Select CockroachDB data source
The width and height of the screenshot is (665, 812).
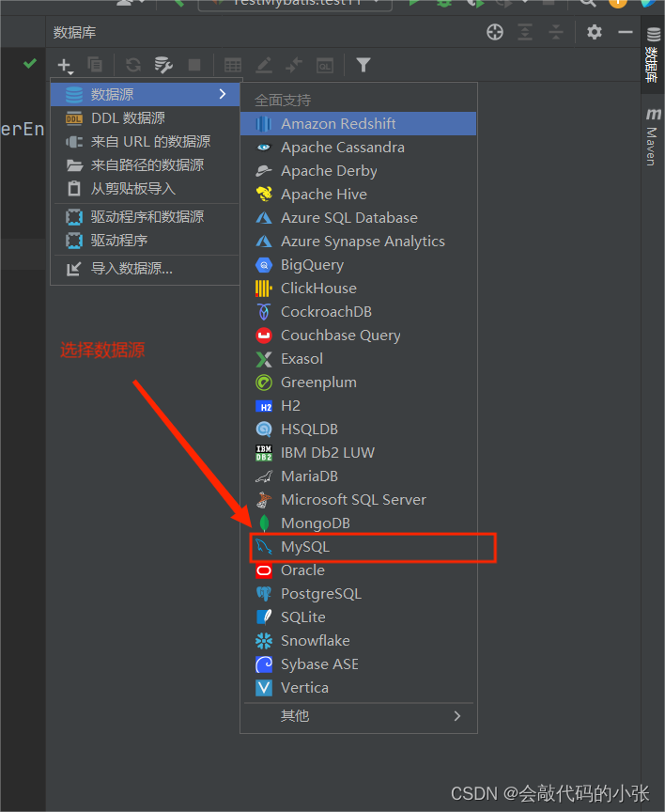358,312
